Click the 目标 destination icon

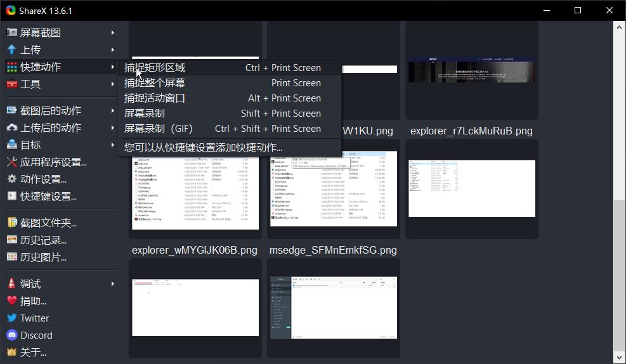12,145
